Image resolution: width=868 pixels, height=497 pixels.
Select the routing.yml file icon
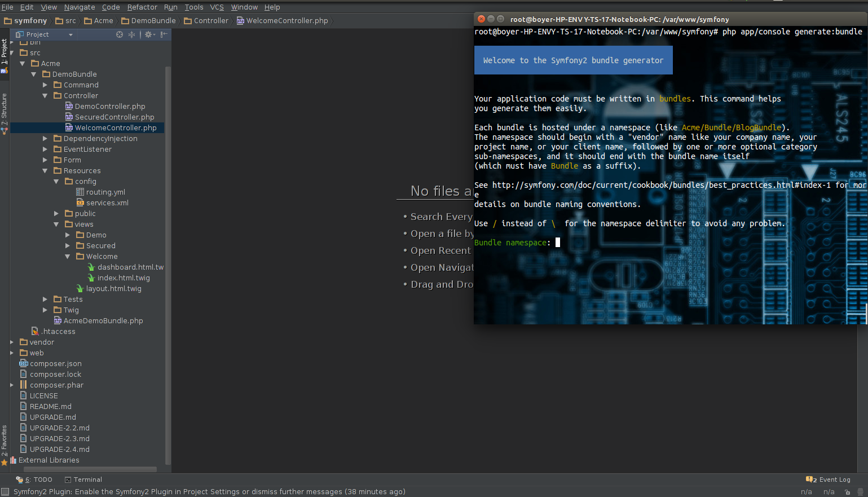(x=80, y=192)
